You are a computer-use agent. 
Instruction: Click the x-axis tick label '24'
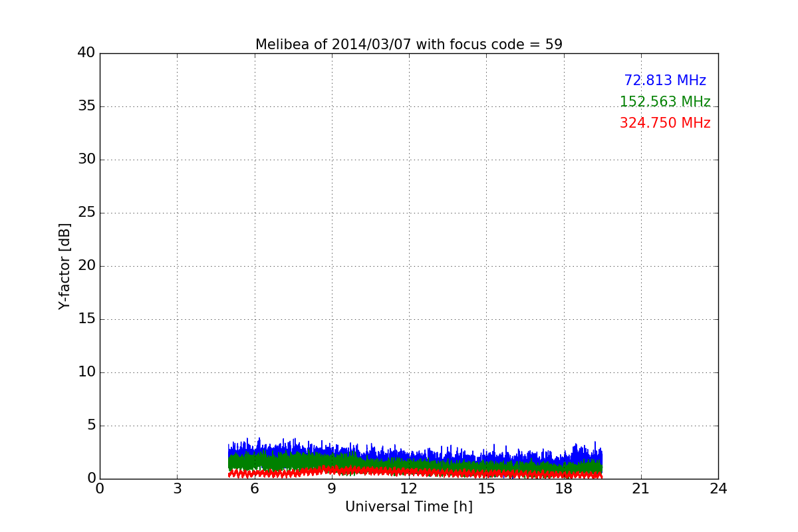click(718, 488)
